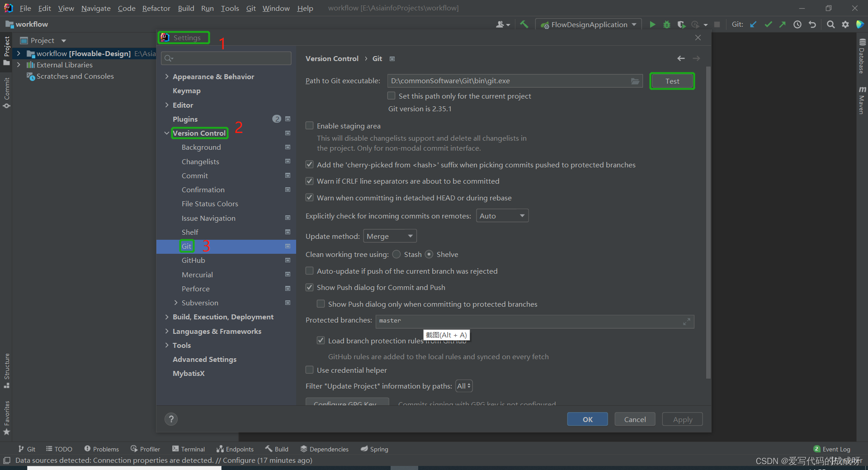Click the user account icon in toolbar
The width and height of the screenshot is (868, 470).
(503, 24)
